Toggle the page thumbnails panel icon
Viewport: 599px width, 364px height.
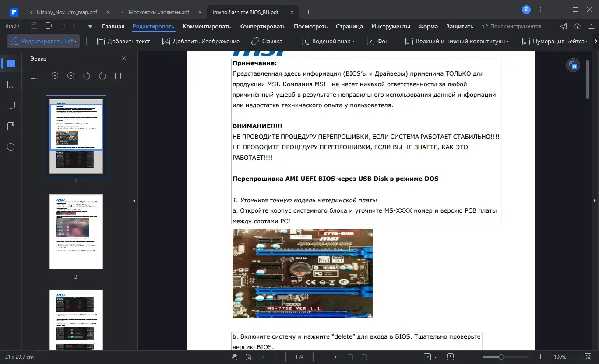tap(11, 63)
